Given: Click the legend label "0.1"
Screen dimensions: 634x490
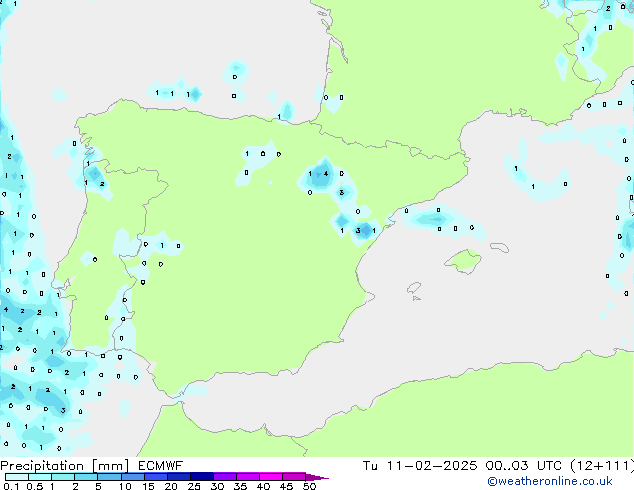Looking at the screenshot, I should pos(11,486).
